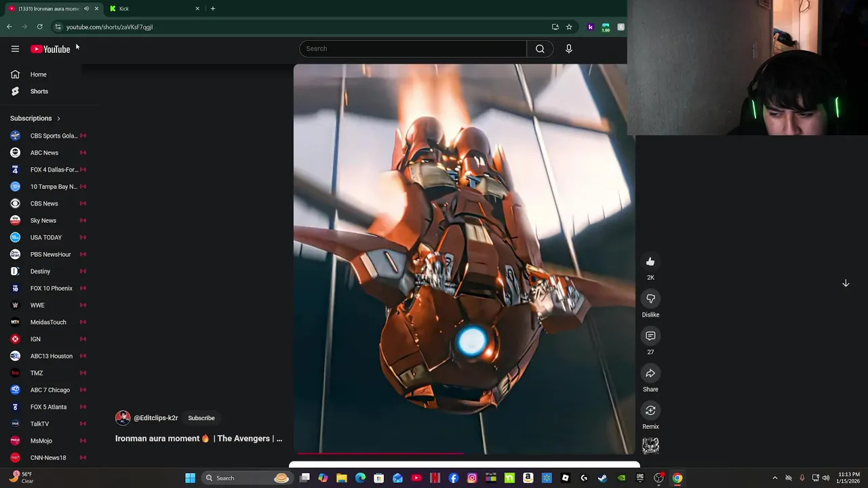This screenshot has width=868, height=488.
Task: Open Destiny channel in sidebar
Action: click(x=49, y=271)
